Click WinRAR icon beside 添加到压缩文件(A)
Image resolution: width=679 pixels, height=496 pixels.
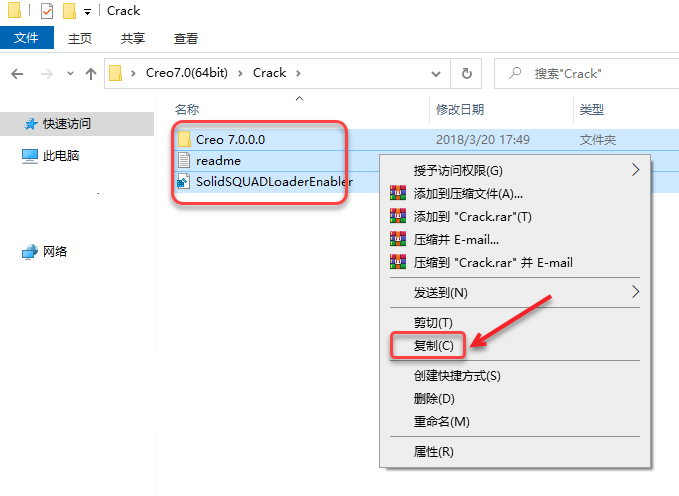pyautogui.click(x=398, y=193)
